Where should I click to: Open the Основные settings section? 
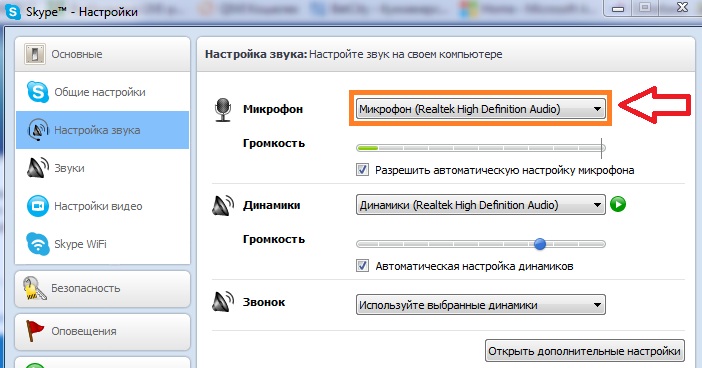tap(103, 54)
